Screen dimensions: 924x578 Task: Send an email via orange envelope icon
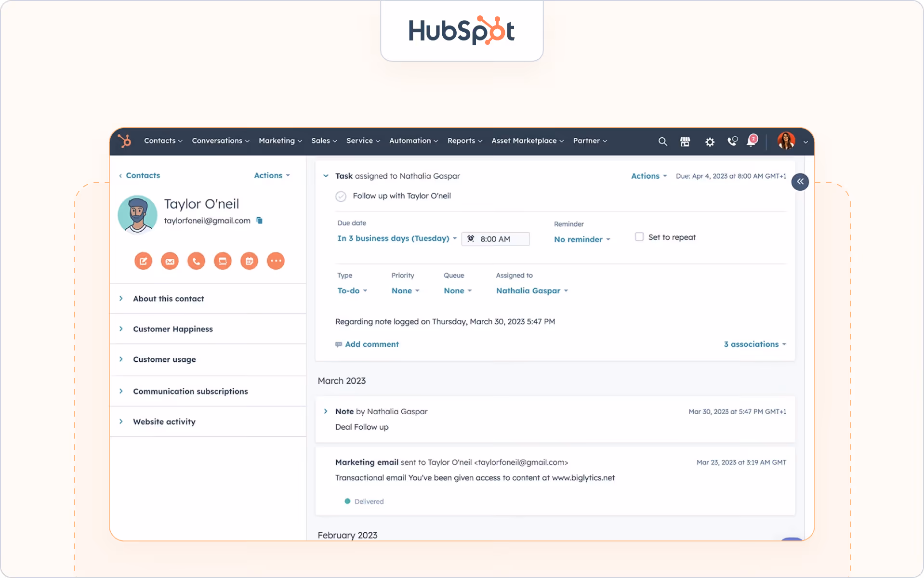pyautogui.click(x=170, y=261)
